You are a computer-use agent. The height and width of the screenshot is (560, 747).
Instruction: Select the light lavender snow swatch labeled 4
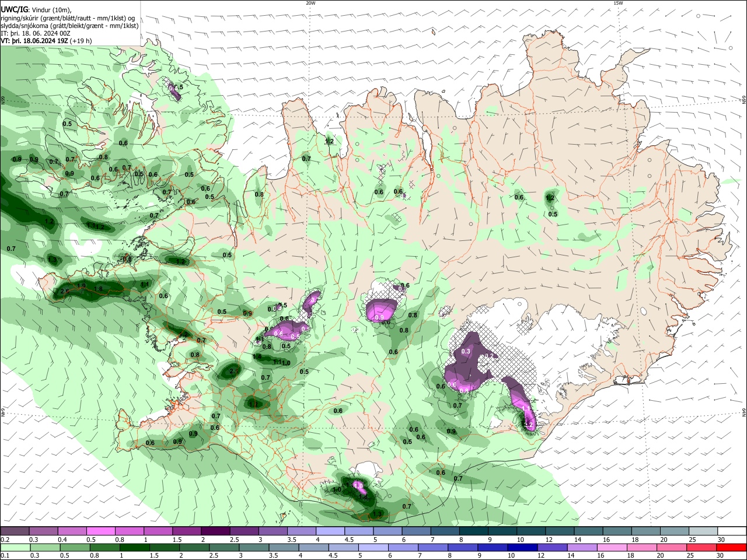tap(330, 531)
